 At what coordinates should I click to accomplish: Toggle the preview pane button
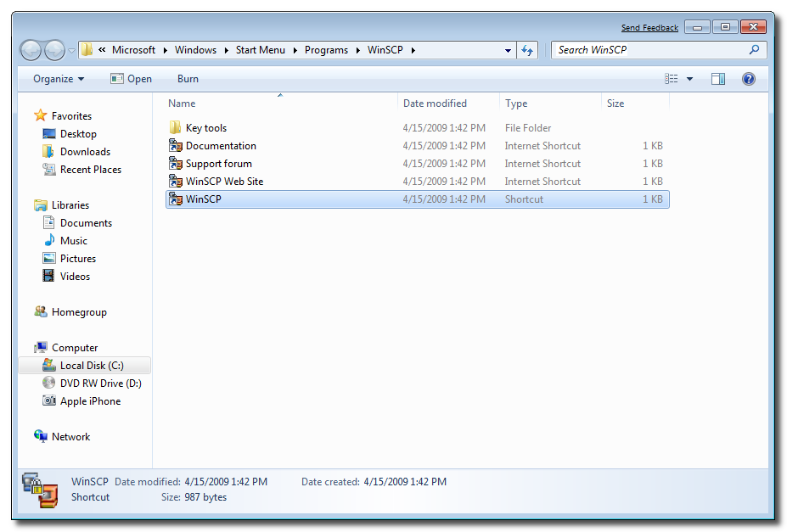point(717,79)
